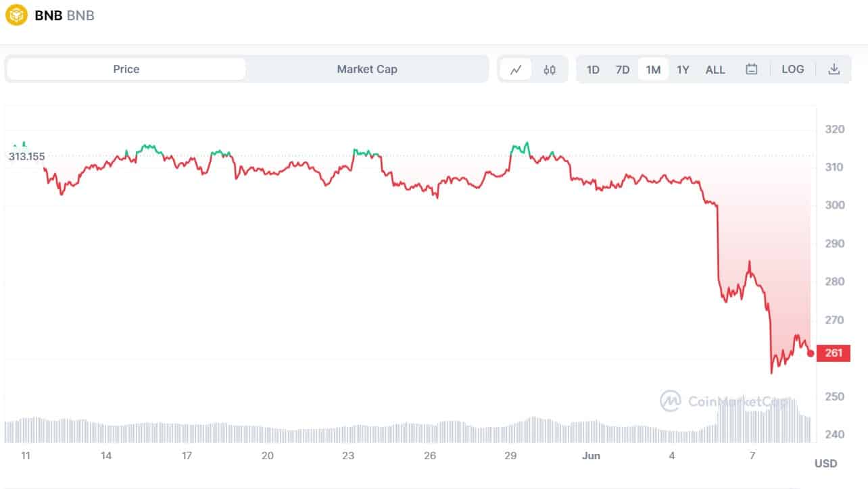Switch to the line chart view icon
Screen dimensions: 868x489
(516, 70)
